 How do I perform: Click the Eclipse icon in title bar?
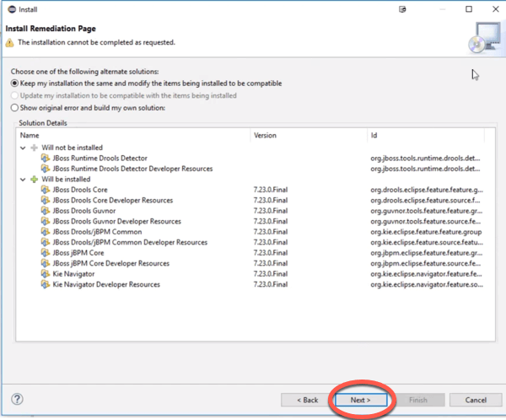(x=10, y=9)
